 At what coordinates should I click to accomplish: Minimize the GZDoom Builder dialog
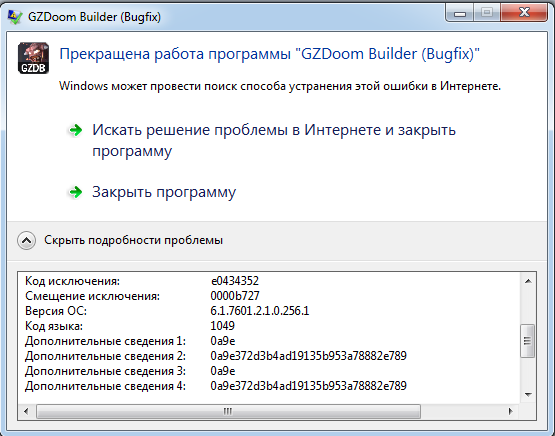(x=460, y=13)
